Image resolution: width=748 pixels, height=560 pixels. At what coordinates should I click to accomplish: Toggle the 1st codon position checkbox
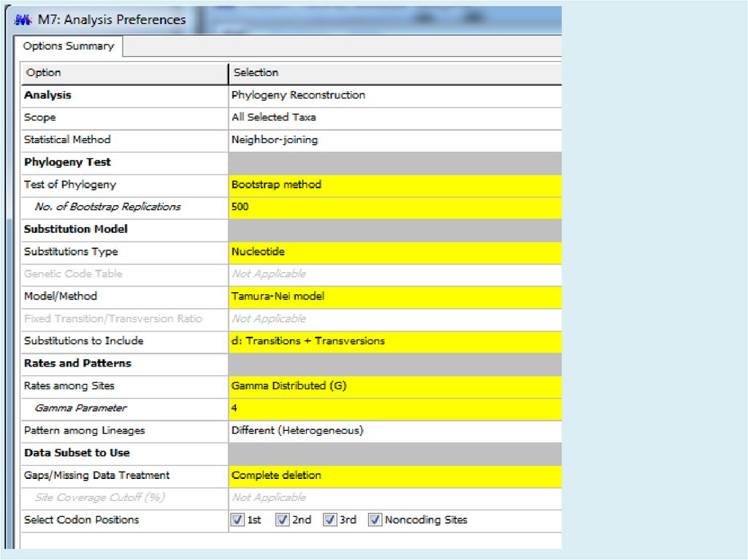point(237,520)
